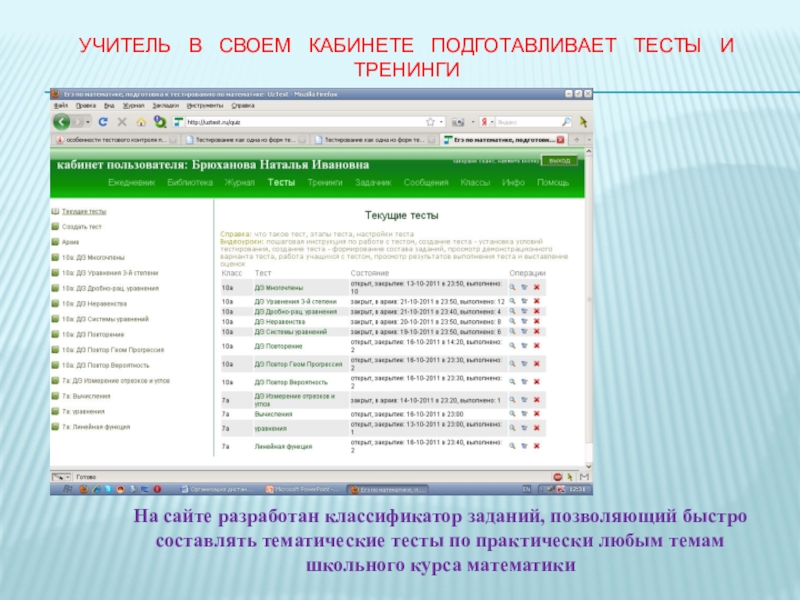Image resolution: width=800 pixels, height=600 pixels.
Task: Delete the ДЗ Уравнения 3-й степени test
Action: [537, 301]
